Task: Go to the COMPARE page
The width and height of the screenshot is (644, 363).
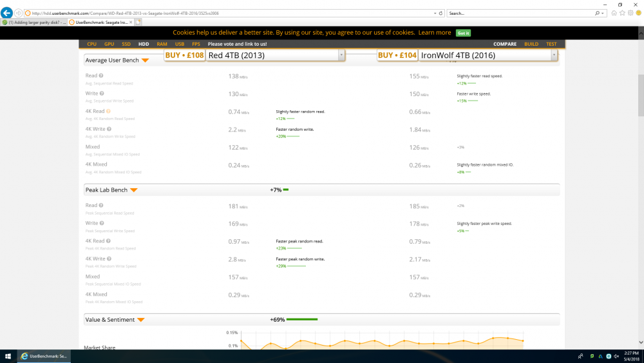Action: [505, 44]
